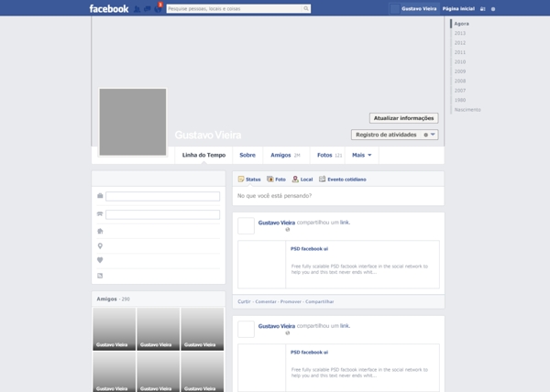Click gear icon in Registro de atividades
The image size is (550, 392).
pyautogui.click(x=426, y=135)
